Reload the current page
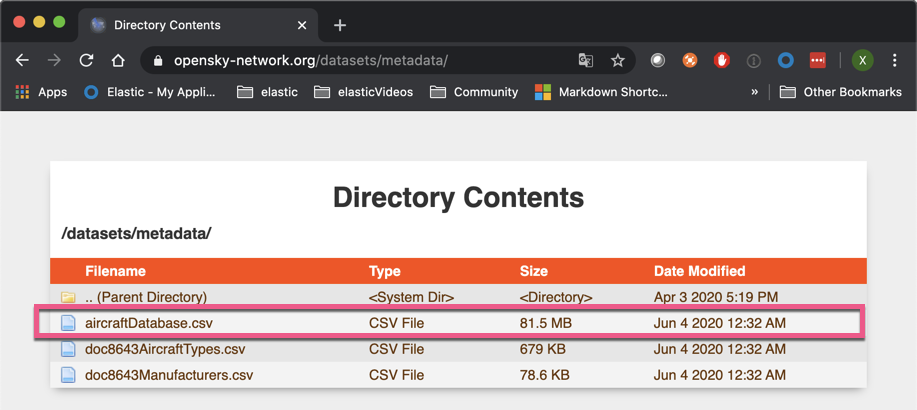917x410 pixels. (x=87, y=60)
